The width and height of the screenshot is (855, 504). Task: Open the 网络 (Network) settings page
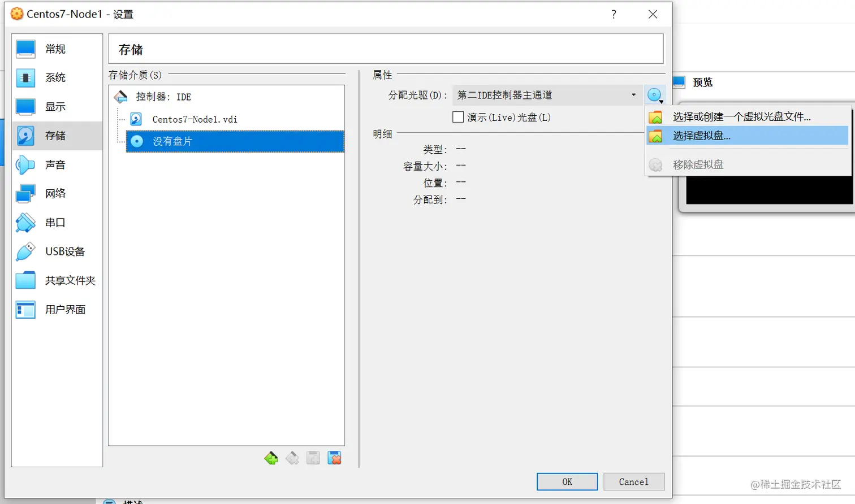(57, 193)
